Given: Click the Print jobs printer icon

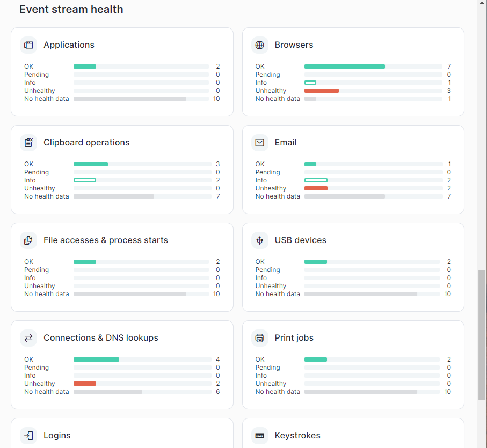Looking at the screenshot, I should (260, 338).
